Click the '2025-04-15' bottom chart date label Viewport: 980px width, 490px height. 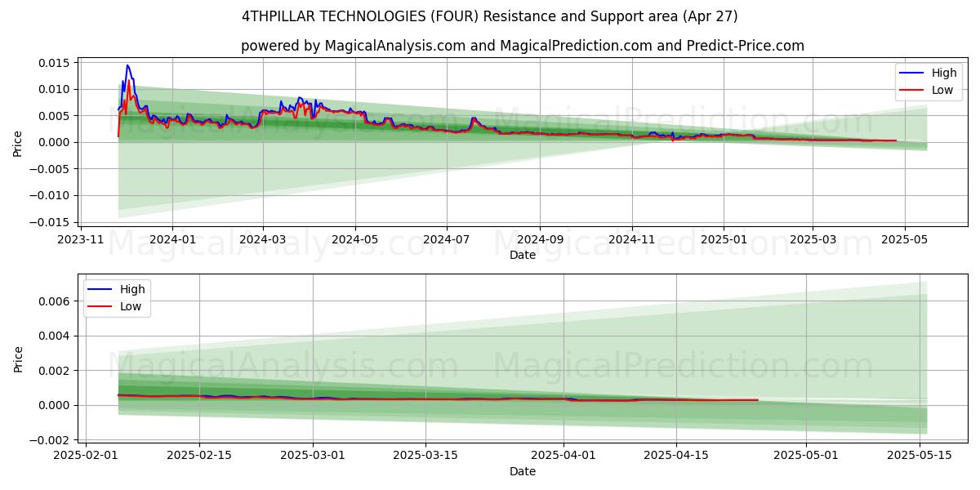pyautogui.click(x=676, y=456)
